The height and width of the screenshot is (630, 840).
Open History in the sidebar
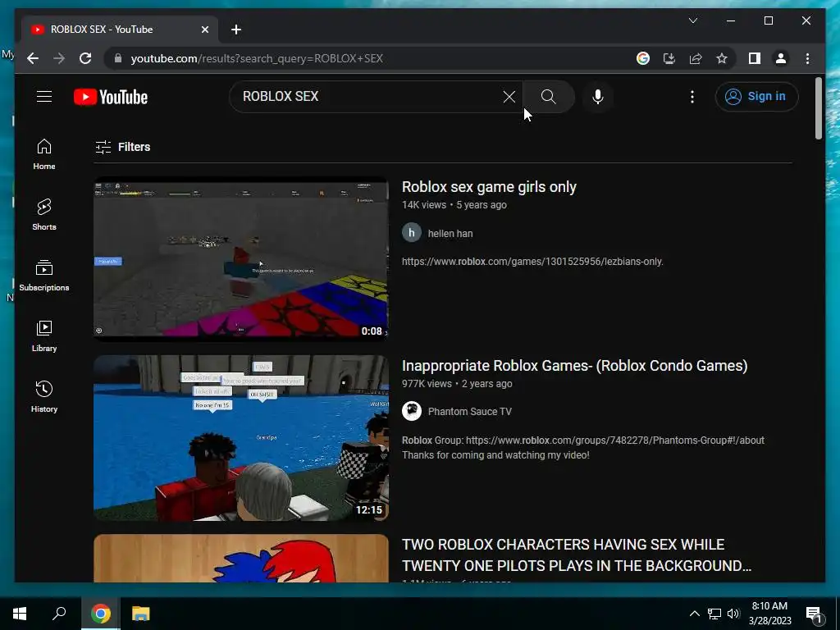(44, 397)
